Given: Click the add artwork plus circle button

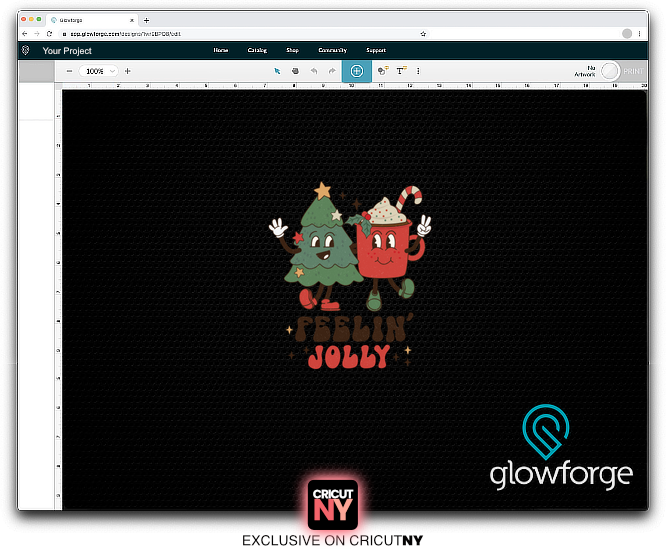Looking at the screenshot, I should coord(356,71).
